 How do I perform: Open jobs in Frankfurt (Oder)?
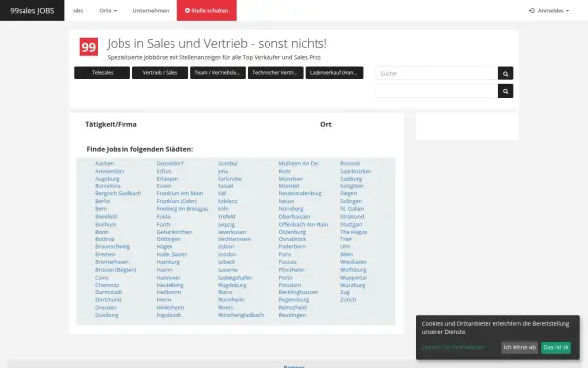[176, 201]
